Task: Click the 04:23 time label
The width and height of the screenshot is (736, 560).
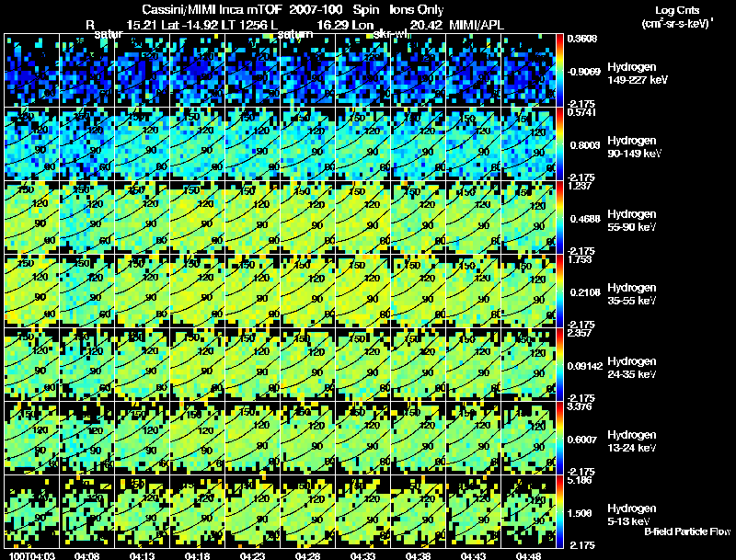Action: click(x=252, y=555)
